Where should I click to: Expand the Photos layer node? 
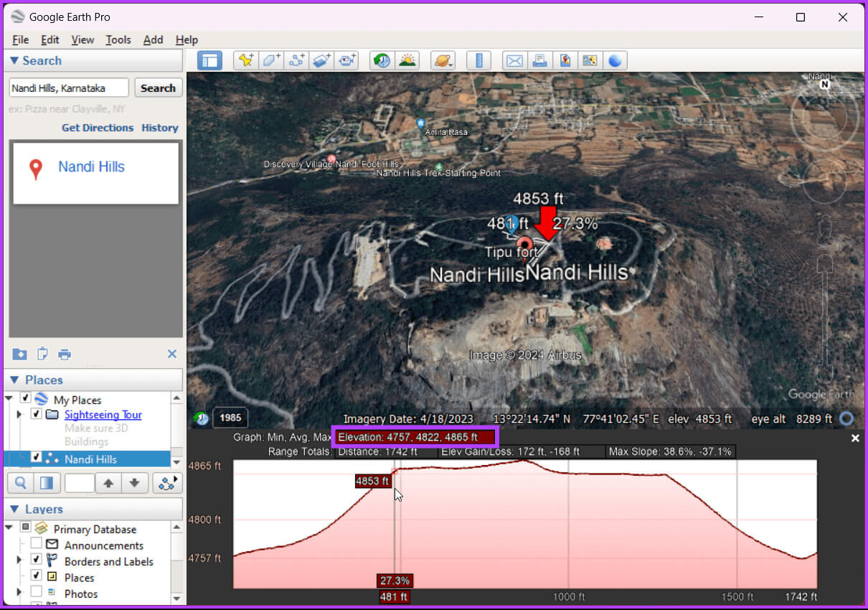pos(19,593)
